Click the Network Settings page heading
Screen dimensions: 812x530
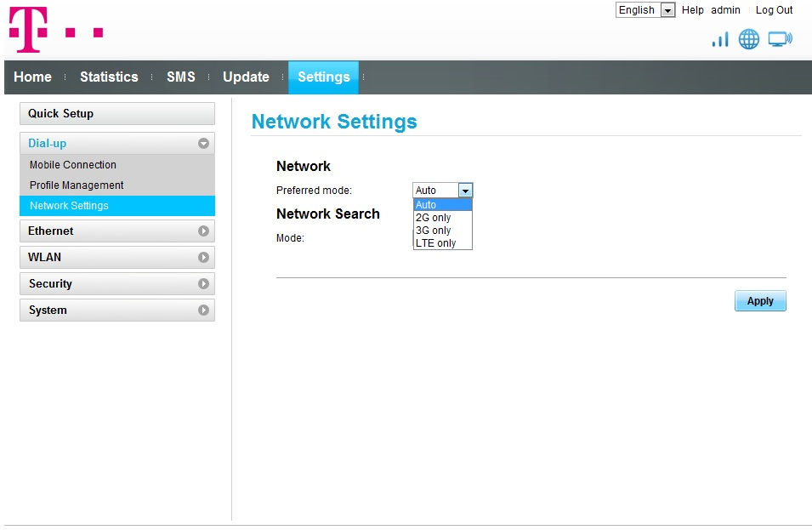point(334,122)
